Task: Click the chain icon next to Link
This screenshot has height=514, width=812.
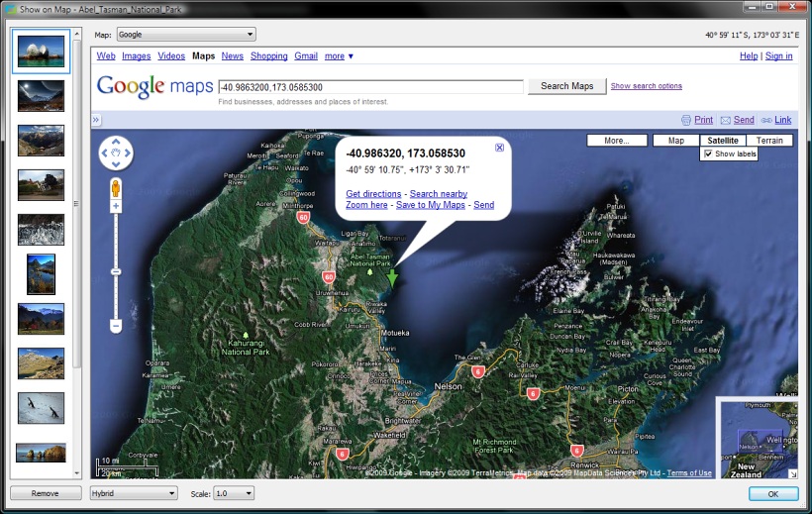Action: point(766,120)
